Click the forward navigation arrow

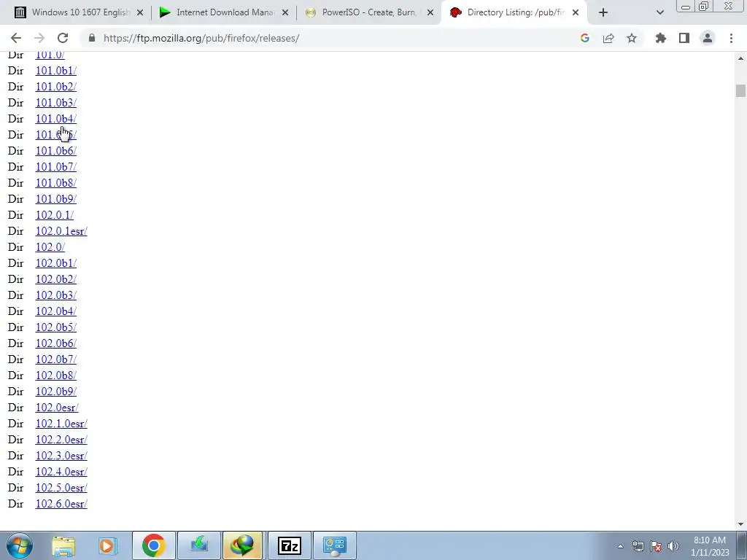39,38
